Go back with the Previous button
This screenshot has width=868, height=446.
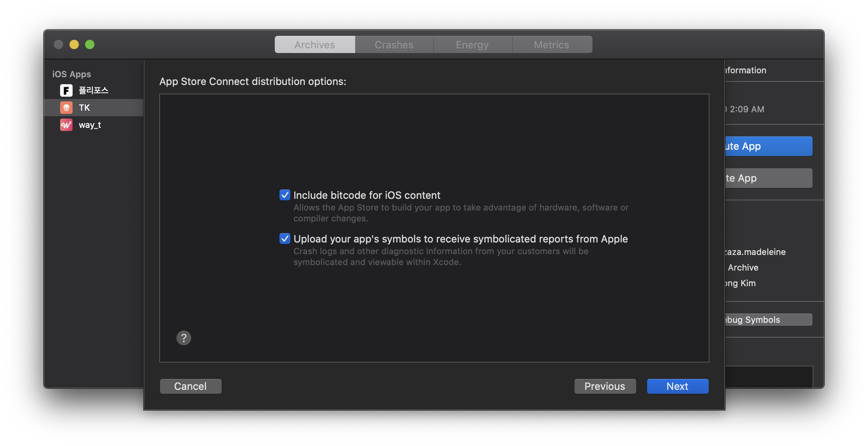coord(605,386)
